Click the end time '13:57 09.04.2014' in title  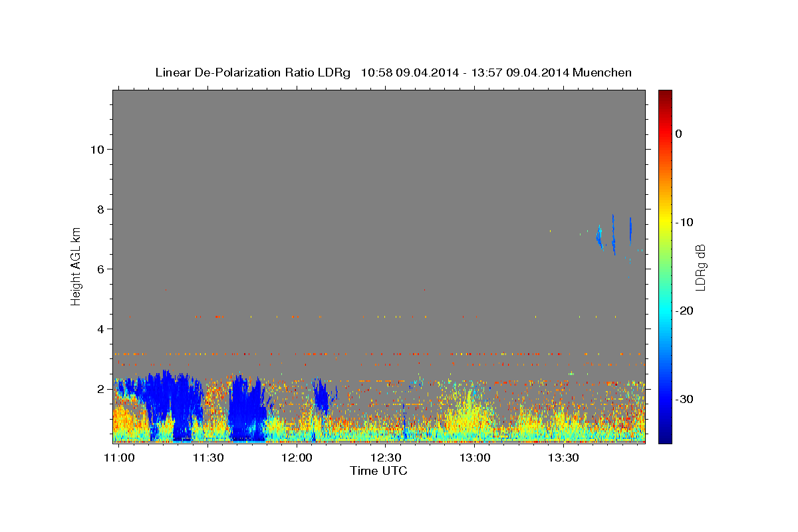(x=519, y=72)
